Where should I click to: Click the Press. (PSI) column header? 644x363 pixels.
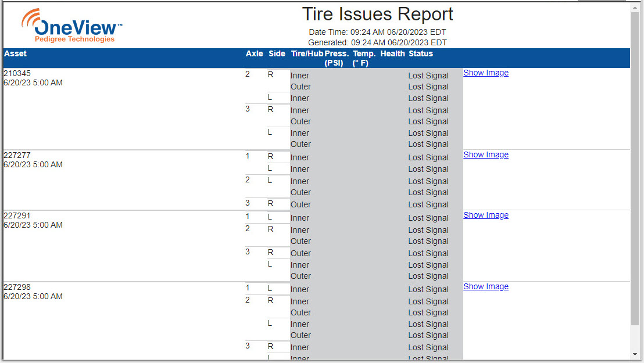point(334,57)
